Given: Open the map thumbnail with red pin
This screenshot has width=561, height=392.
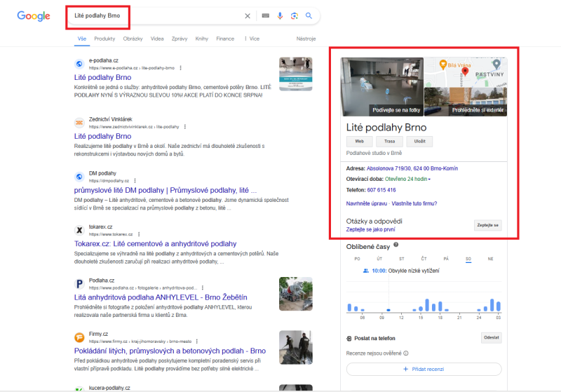Looking at the screenshot, I should (x=466, y=72).
